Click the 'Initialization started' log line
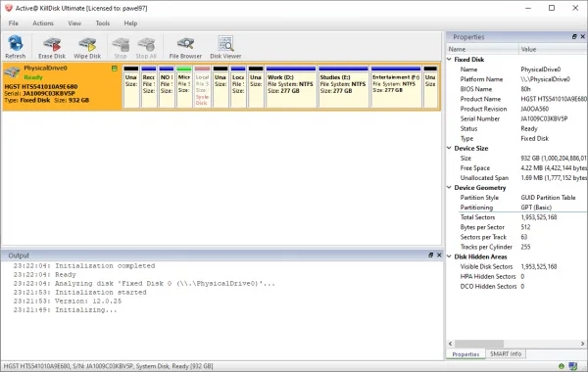The width and height of the screenshot is (588, 372). coord(80,292)
